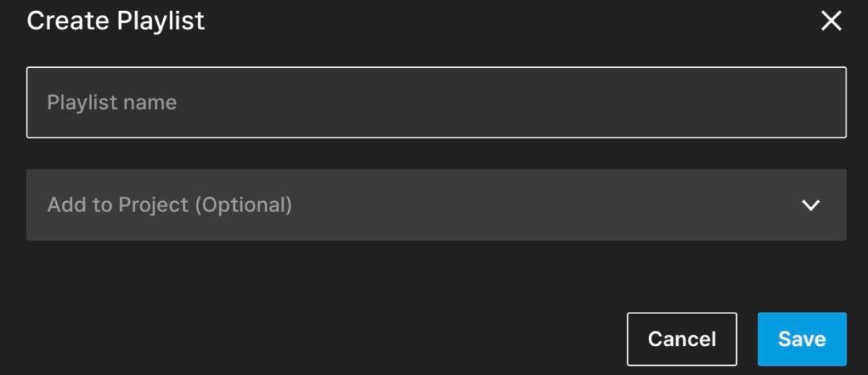Place the cursor in the playlist name box

tap(436, 103)
